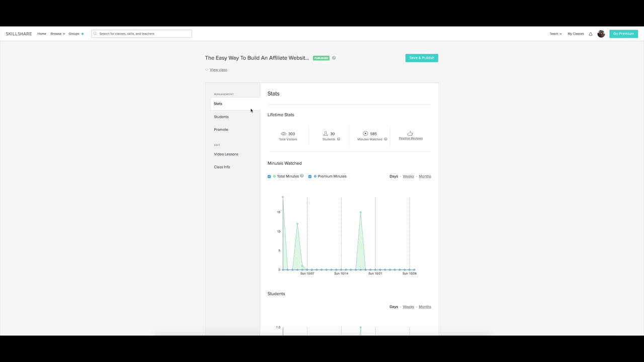Click the Save & Publish button
This screenshot has width=644, height=362.
click(x=422, y=58)
